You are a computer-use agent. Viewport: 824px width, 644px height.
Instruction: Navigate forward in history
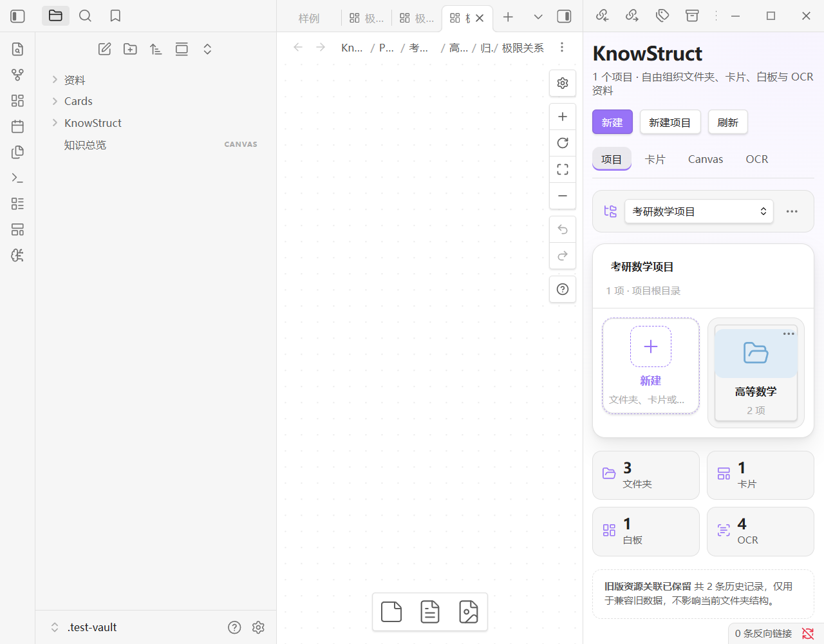pos(321,47)
